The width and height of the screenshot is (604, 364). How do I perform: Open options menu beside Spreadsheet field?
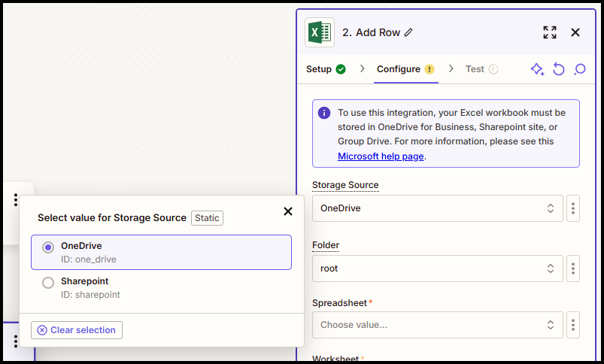coord(573,325)
